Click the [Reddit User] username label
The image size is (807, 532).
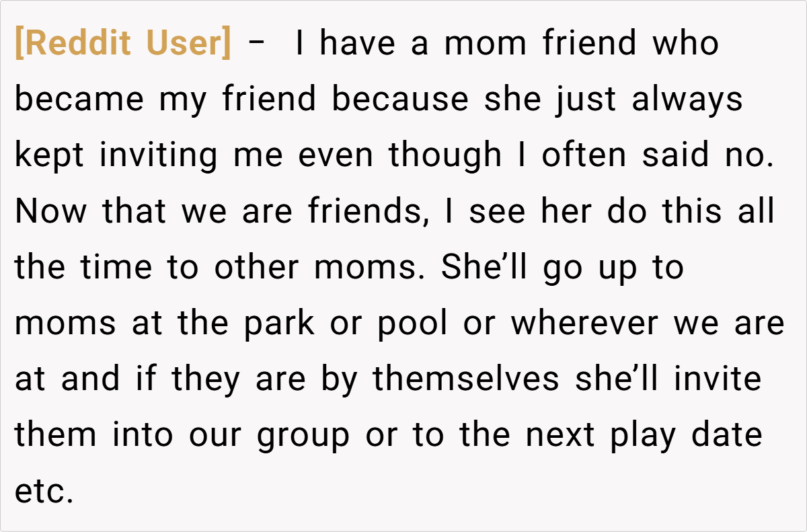(x=122, y=44)
